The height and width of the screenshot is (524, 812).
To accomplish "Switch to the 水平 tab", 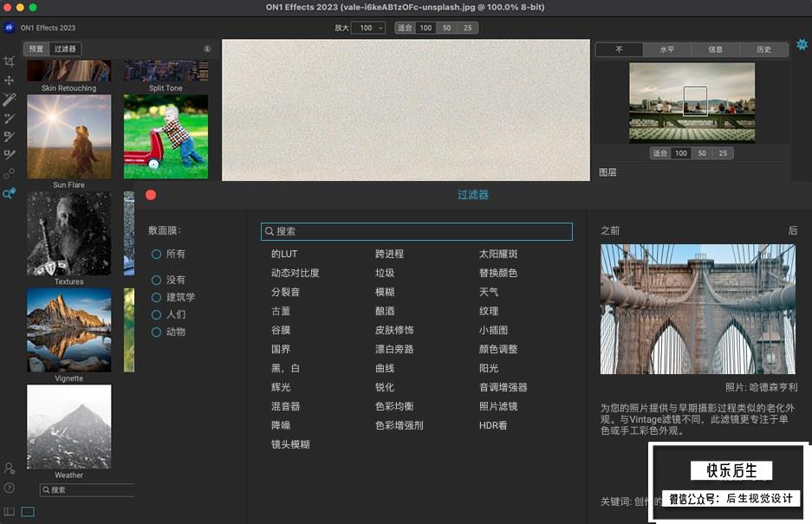I will point(667,49).
